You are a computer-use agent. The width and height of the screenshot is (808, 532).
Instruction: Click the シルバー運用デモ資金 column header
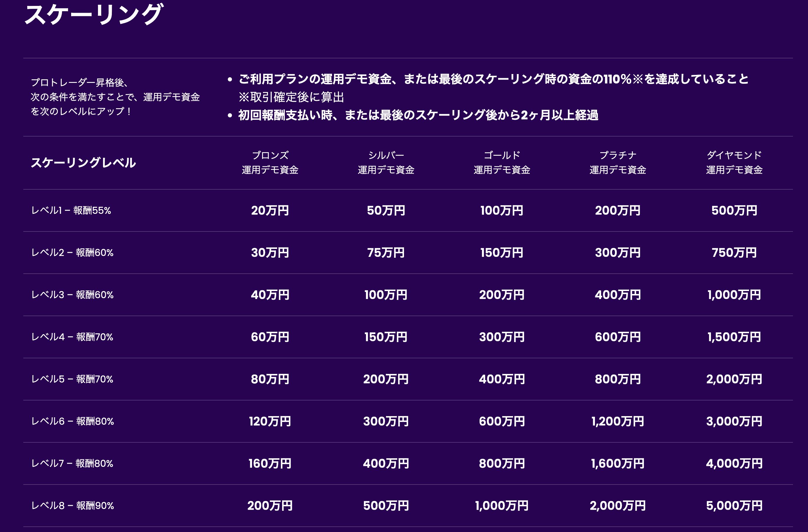(x=386, y=162)
